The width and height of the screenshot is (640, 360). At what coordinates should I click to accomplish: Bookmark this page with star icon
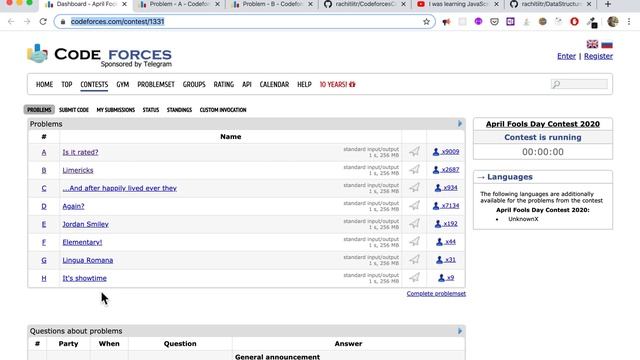coord(426,22)
